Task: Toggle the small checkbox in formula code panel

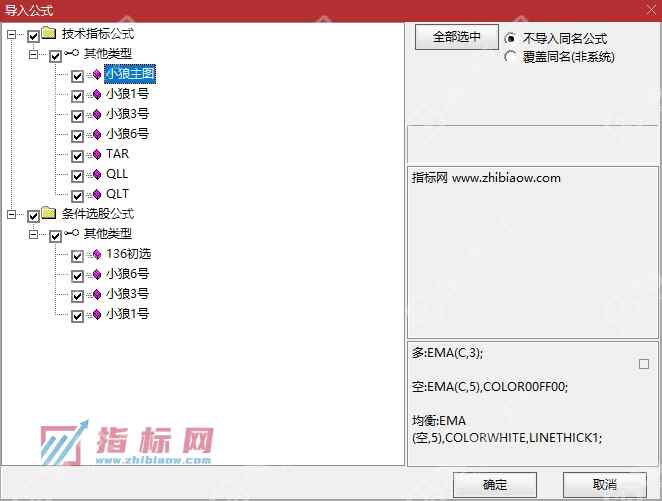Action: (x=644, y=364)
